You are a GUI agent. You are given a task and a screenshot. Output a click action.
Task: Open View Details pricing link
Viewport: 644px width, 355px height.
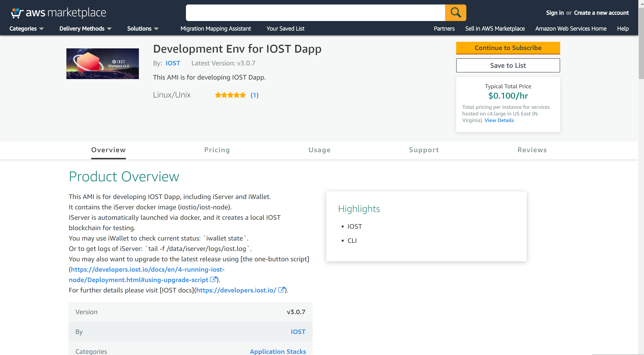(x=499, y=120)
